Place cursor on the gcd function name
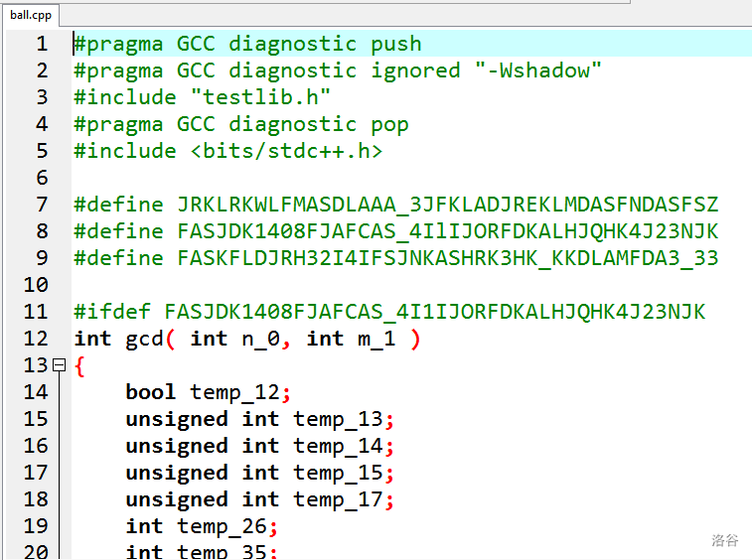 144,339
